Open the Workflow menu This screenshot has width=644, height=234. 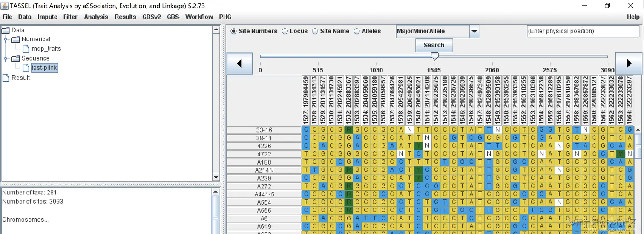[199, 17]
